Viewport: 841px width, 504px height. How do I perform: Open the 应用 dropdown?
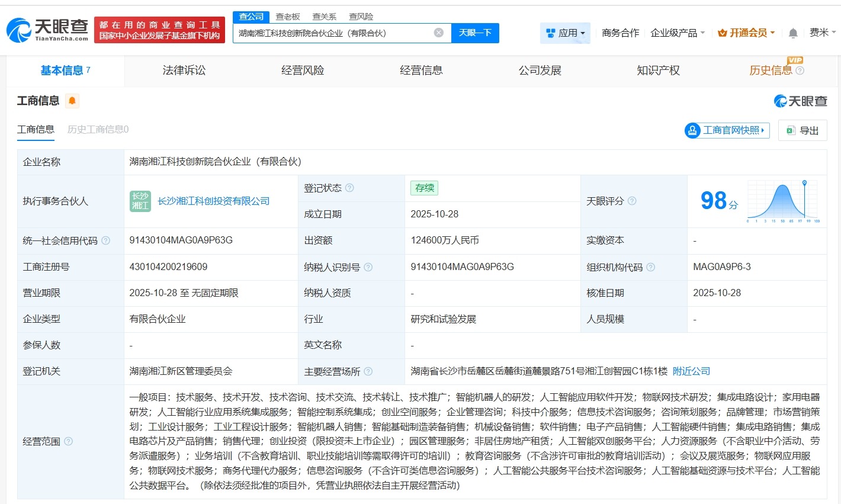[565, 33]
